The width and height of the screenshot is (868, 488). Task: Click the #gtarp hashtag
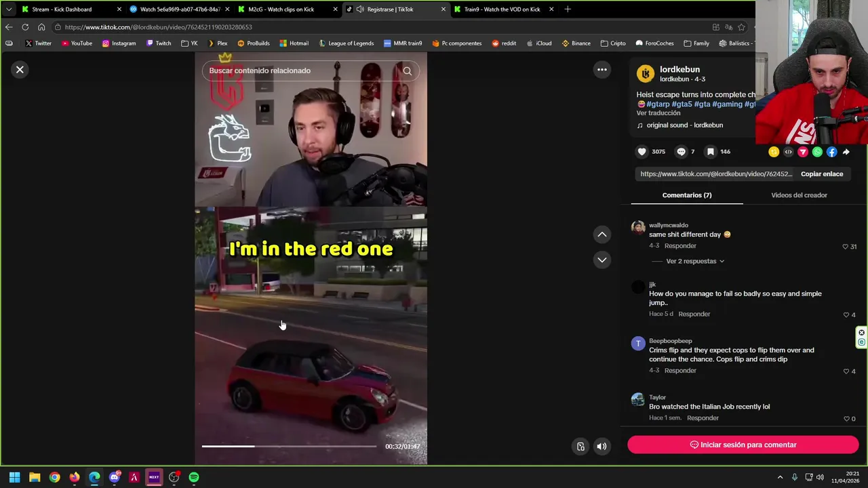pyautogui.click(x=658, y=104)
